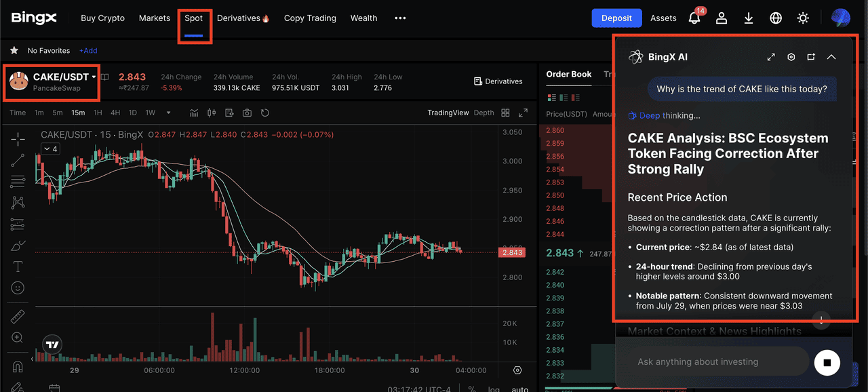This screenshot has width=868, height=392.
Task: Stop the AI response generation
Action: click(x=827, y=362)
